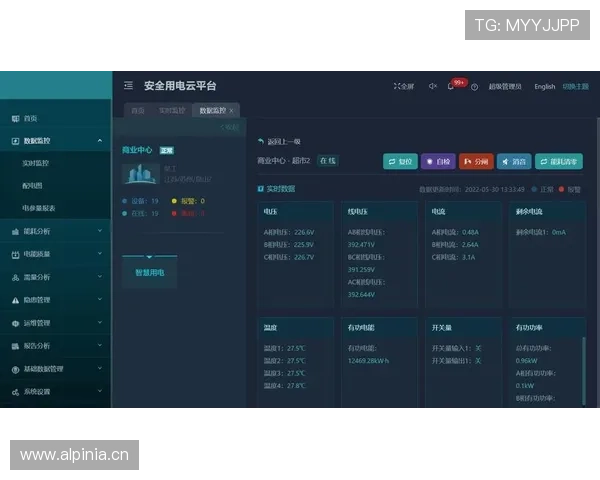Toggle the sidebar with the hamburger icon

[x=129, y=85]
